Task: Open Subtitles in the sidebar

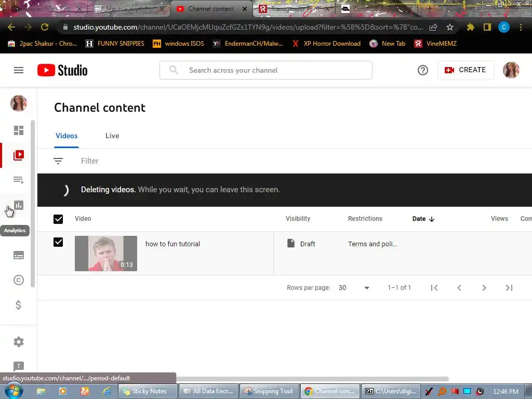Action: 19,255
